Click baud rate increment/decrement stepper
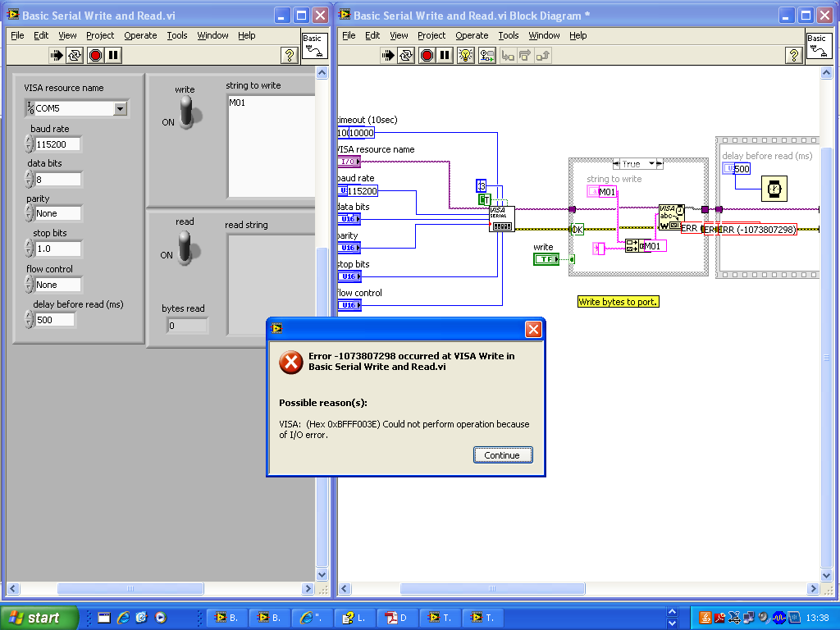 [30, 144]
